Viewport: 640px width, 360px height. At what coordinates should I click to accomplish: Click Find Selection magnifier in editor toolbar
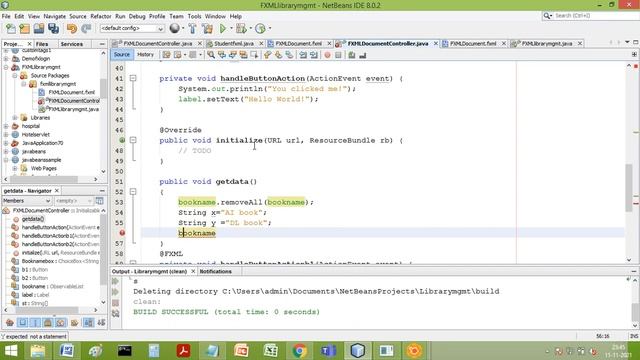pos(211,55)
